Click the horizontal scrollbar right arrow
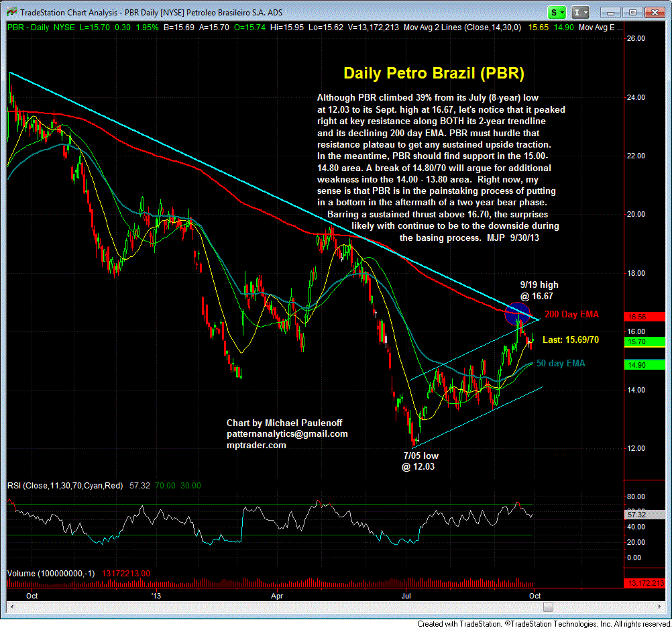 [x=660, y=607]
